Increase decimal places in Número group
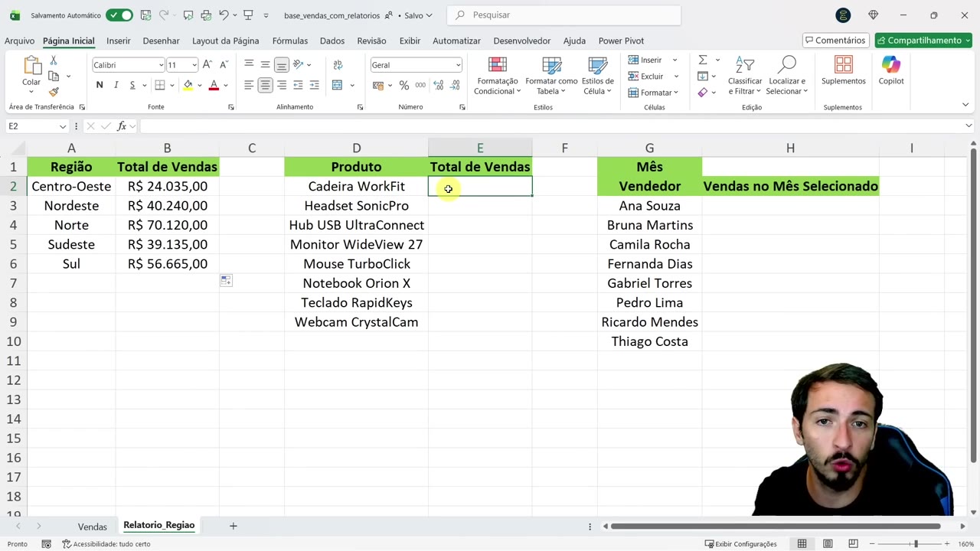Image resolution: width=980 pixels, height=551 pixels. tap(438, 85)
